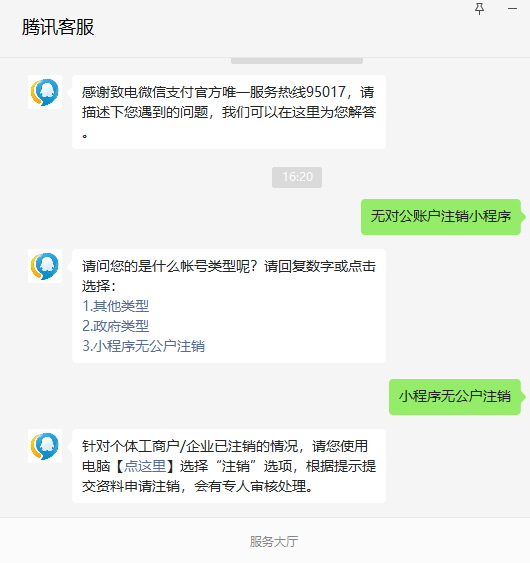Choose option 1.其他类型
530x563 pixels.
click(x=116, y=306)
